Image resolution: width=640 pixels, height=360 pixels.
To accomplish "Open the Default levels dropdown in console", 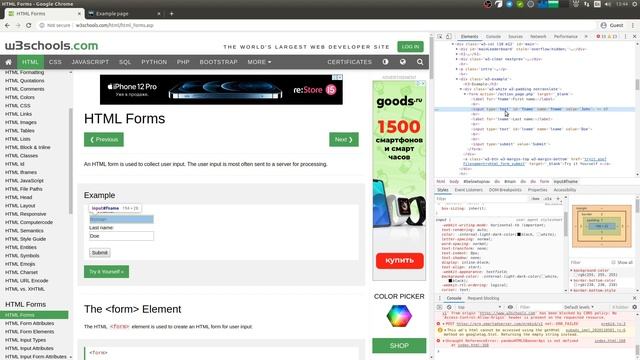I will 579,307.
